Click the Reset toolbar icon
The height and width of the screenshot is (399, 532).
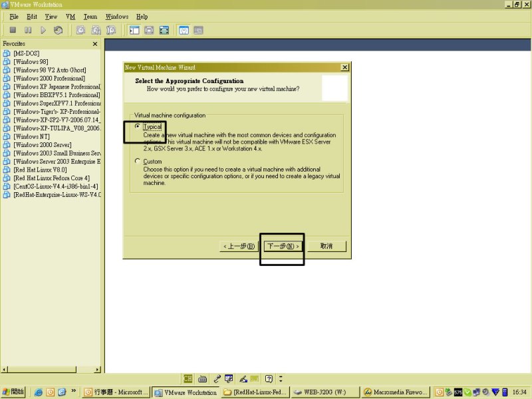pos(58,30)
